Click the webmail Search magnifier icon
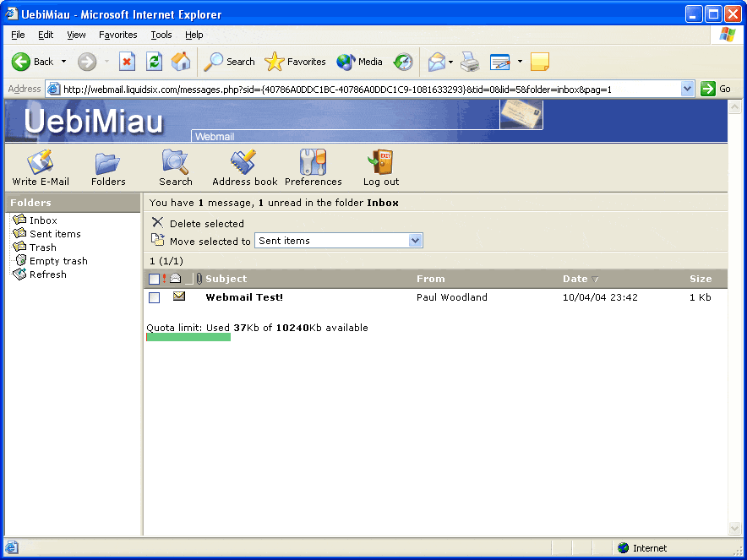Viewport: 747px width, 560px height. pos(175,162)
